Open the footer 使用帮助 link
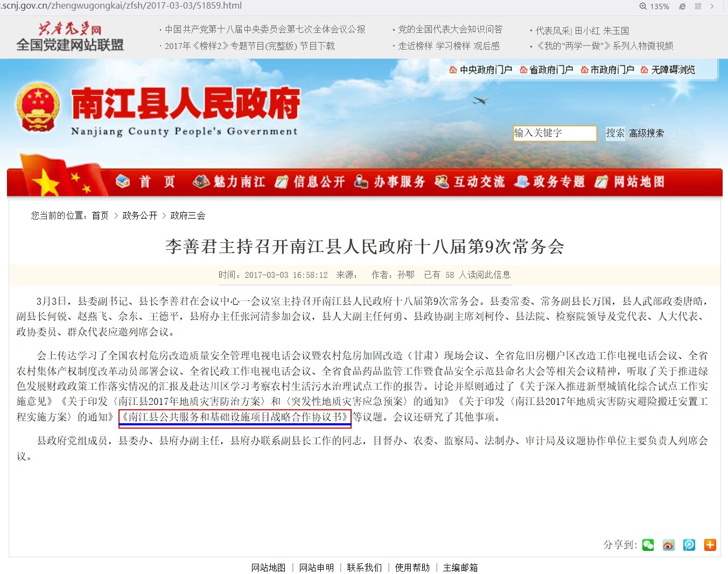The height and width of the screenshot is (574, 728). 412,568
